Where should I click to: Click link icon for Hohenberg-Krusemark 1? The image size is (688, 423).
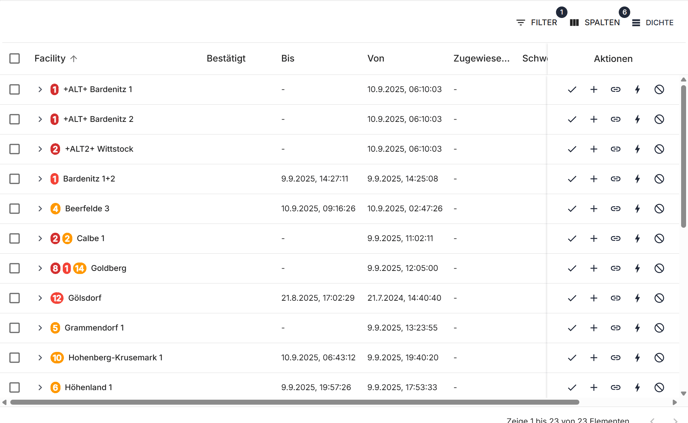pyautogui.click(x=616, y=358)
